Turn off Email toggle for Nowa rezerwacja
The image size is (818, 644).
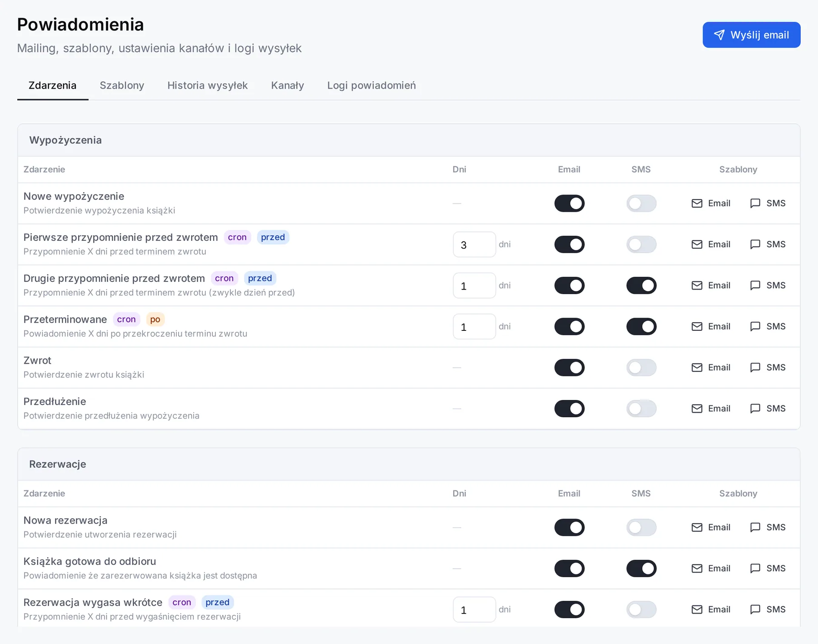(569, 527)
